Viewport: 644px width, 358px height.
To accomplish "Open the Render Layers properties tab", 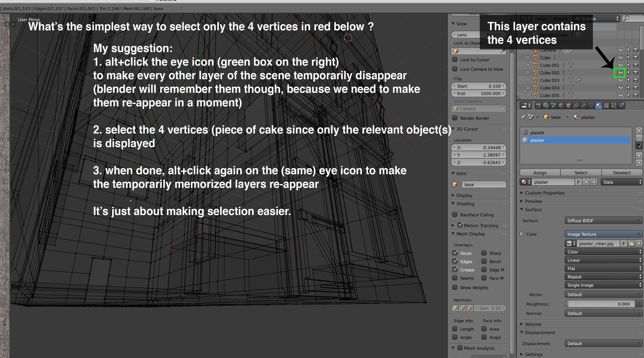I will pos(546,106).
